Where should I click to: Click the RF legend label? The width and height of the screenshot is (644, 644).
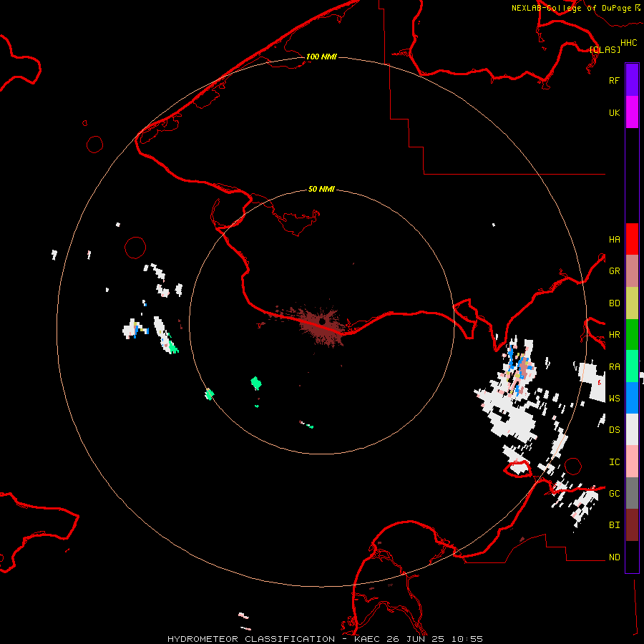(615, 80)
